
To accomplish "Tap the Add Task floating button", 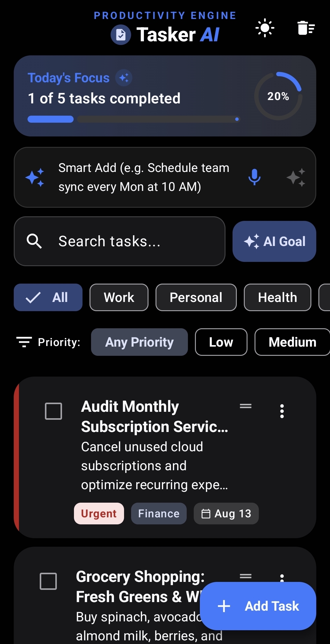I will [x=258, y=606].
